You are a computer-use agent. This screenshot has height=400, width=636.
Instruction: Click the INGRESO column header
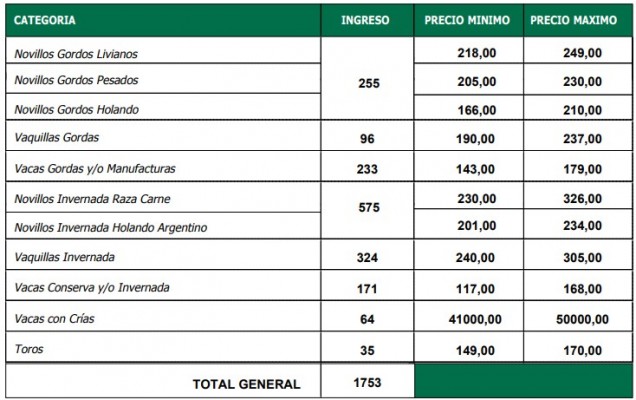367,20
